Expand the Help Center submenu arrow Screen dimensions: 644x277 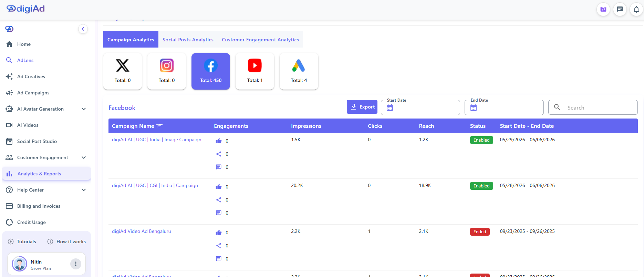(x=84, y=190)
